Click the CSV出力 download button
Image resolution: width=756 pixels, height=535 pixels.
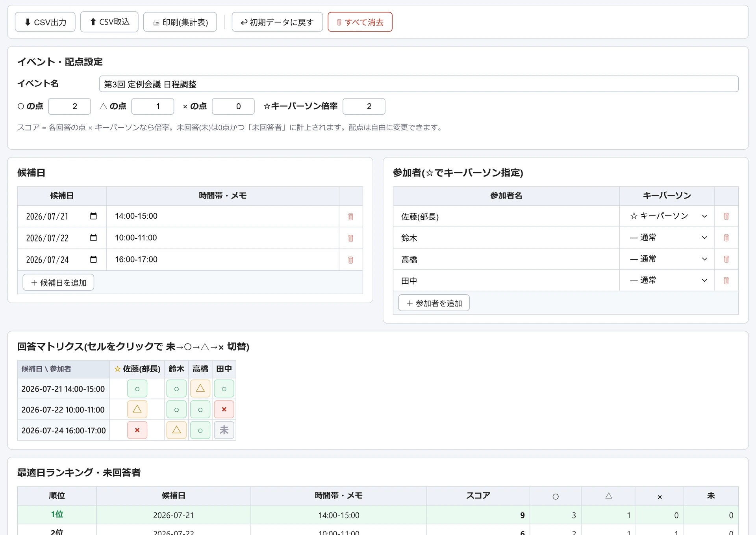pos(45,22)
